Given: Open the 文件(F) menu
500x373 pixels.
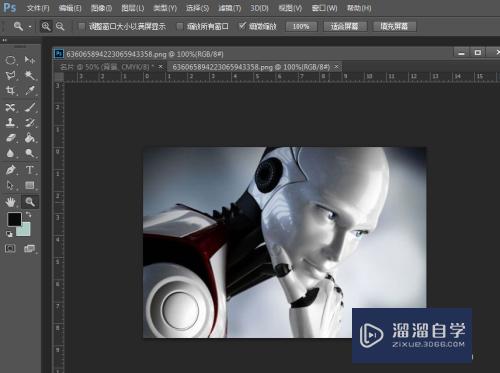Looking at the screenshot, I should 38,8.
